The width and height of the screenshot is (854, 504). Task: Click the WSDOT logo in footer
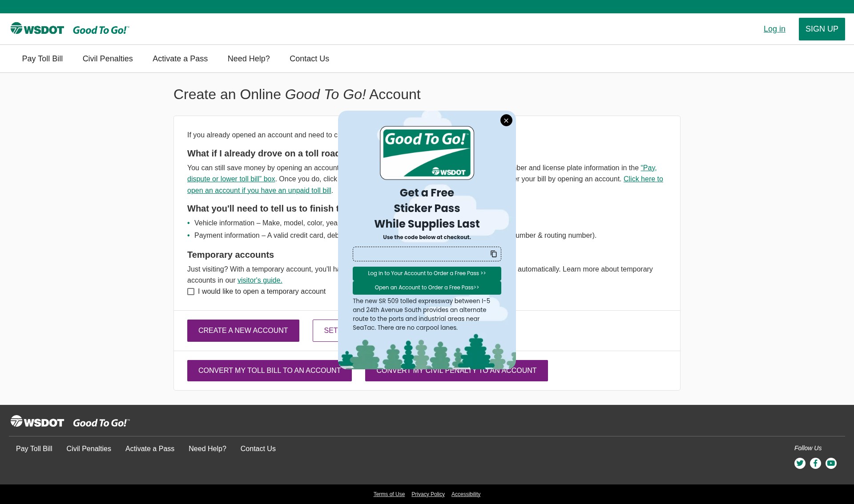click(37, 422)
